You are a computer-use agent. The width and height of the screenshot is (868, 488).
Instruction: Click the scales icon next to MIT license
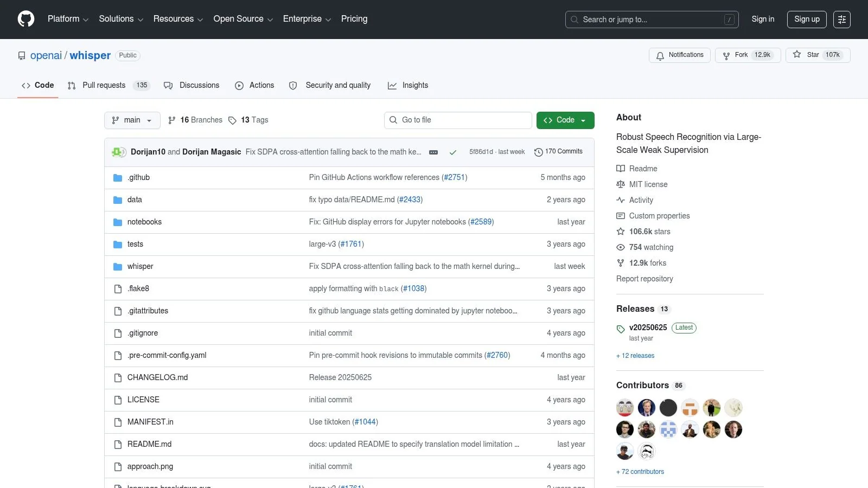tap(621, 184)
